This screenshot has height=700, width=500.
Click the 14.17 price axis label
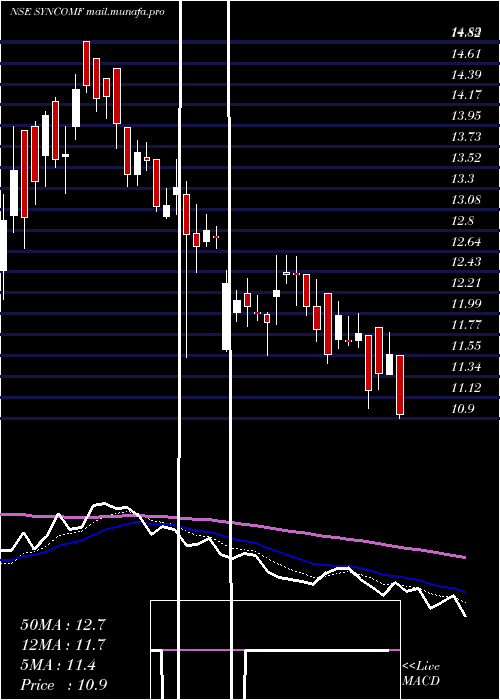pyautogui.click(x=466, y=95)
